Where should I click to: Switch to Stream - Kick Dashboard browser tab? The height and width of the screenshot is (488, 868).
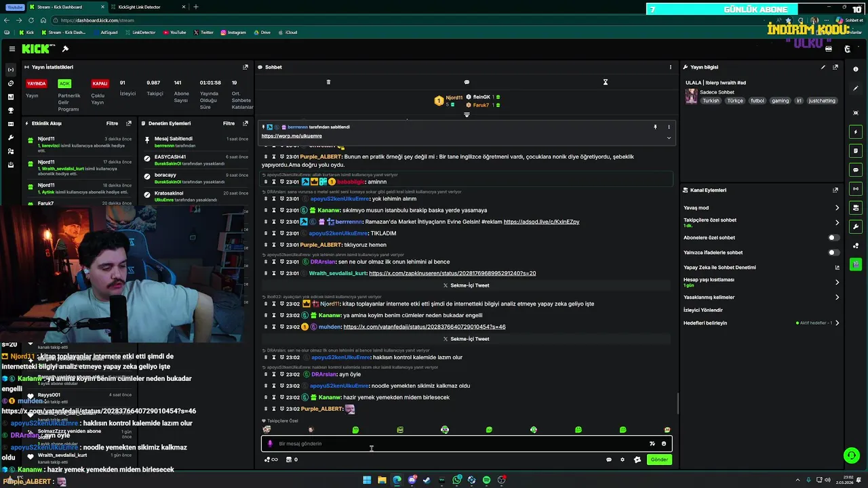(66, 7)
